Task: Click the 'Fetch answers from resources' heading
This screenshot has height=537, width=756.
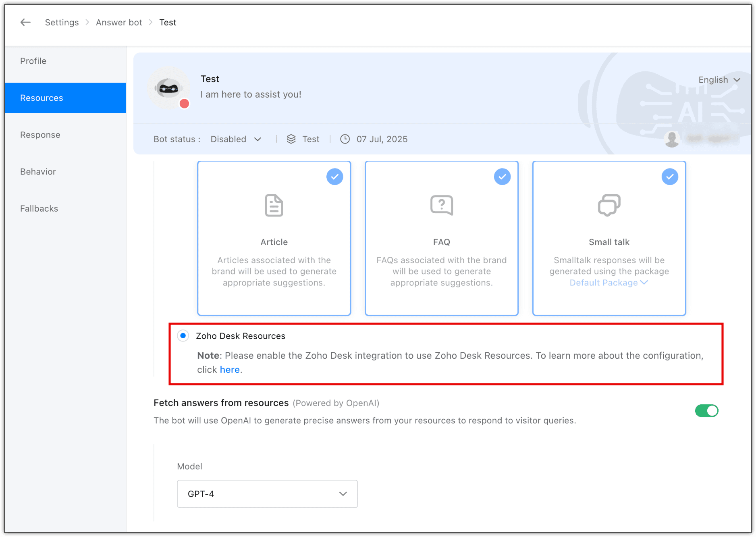Action: tap(221, 403)
